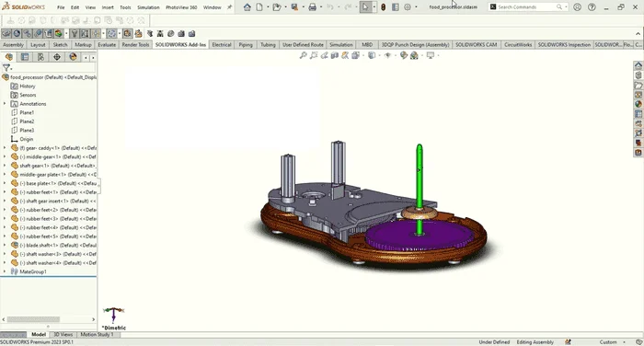Expand the base plate<1> component
644x346 pixels.
5,183
